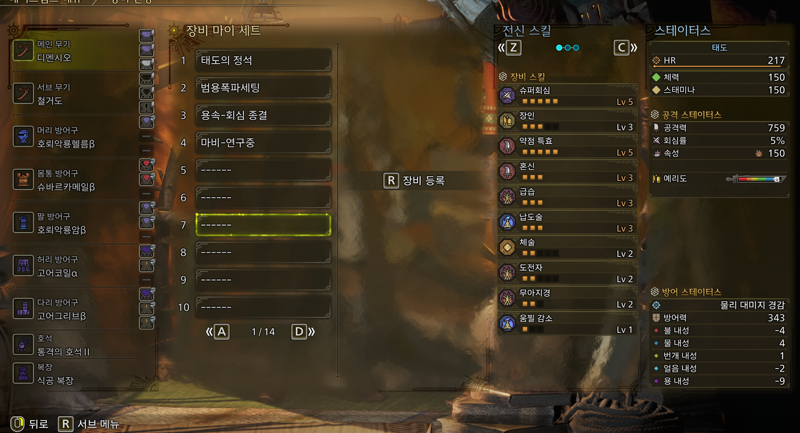Click the R 장비 등록 button
Image resolution: width=800 pixels, height=433 pixels.
(x=414, y=181)
